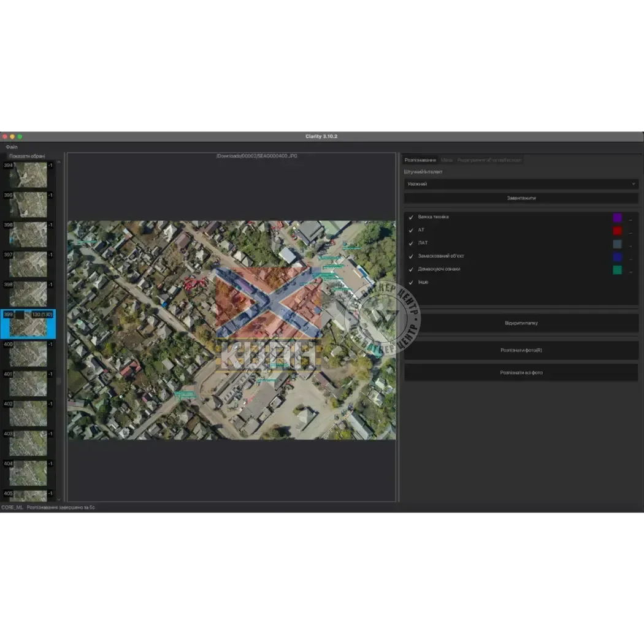Open the Редагування об'єктів/Експорт tab
The image size is (644, 644).
point(489,160)
